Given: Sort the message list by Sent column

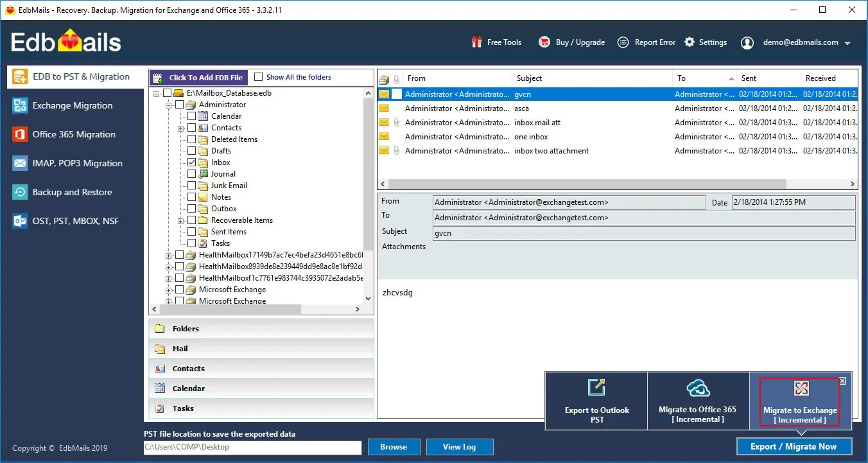Looking at the screenshot, I should click(x=768, y=78).
